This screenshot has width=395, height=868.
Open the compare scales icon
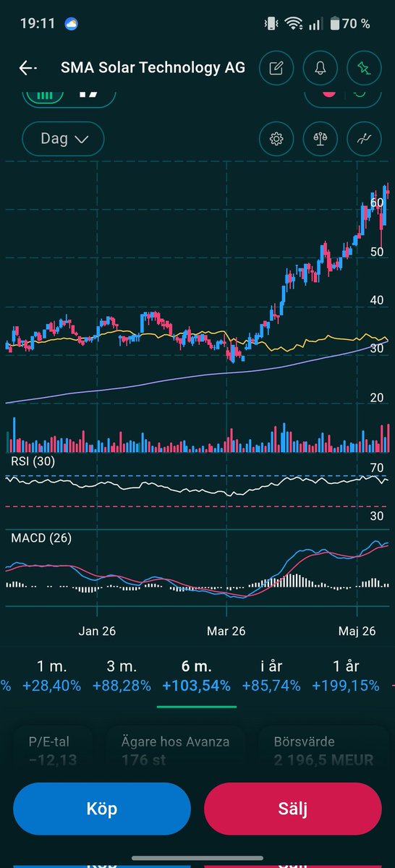click(320, 139)
